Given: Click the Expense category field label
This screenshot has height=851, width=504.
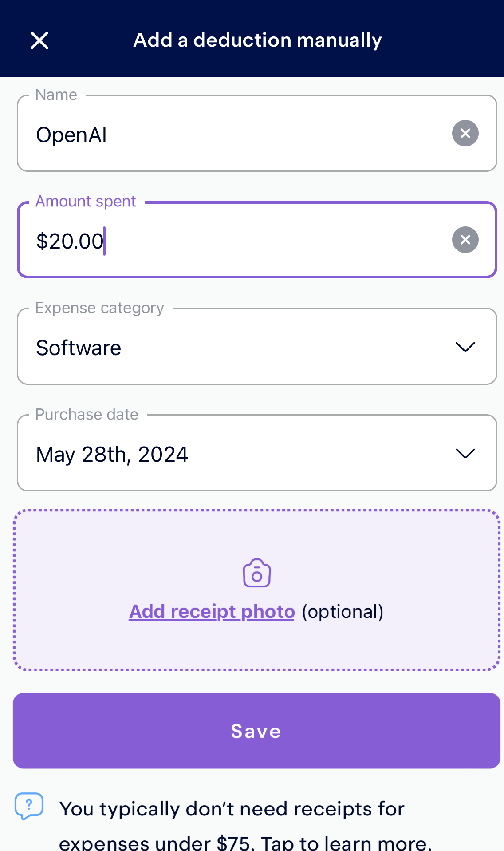Looking at the screenshot, I should coord(100,308).
